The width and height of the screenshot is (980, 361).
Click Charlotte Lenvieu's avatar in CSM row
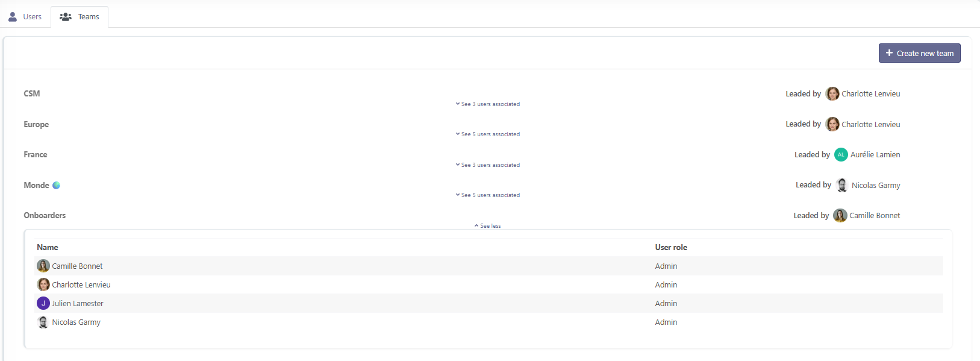[x=832, y=94]
